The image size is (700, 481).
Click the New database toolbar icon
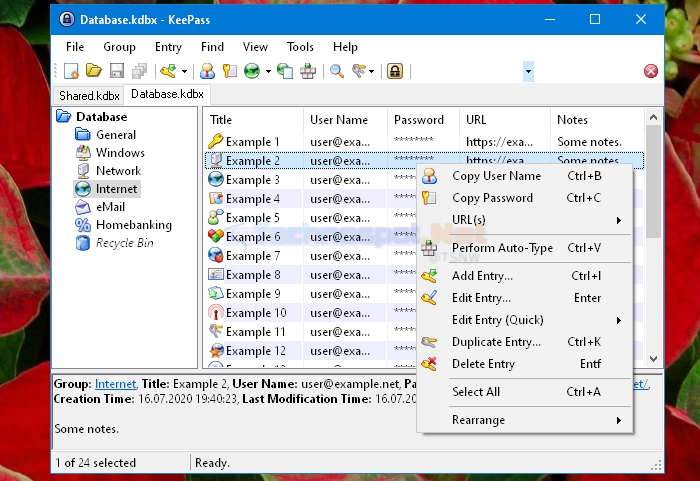coord(71,71)
